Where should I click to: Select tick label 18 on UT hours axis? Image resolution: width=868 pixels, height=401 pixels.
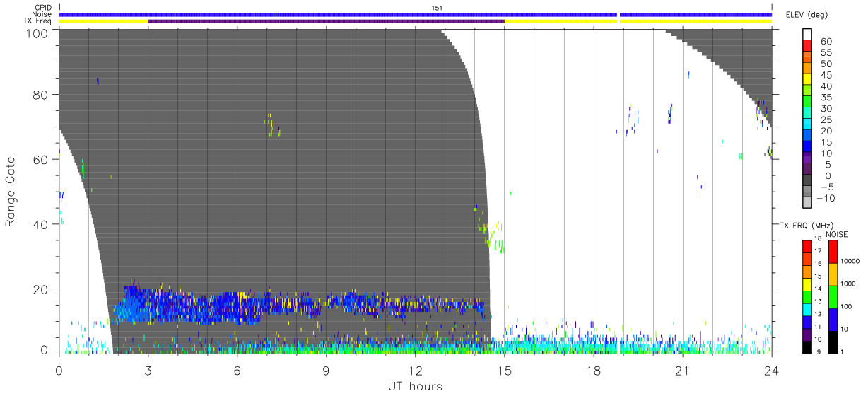click(594, 369)
